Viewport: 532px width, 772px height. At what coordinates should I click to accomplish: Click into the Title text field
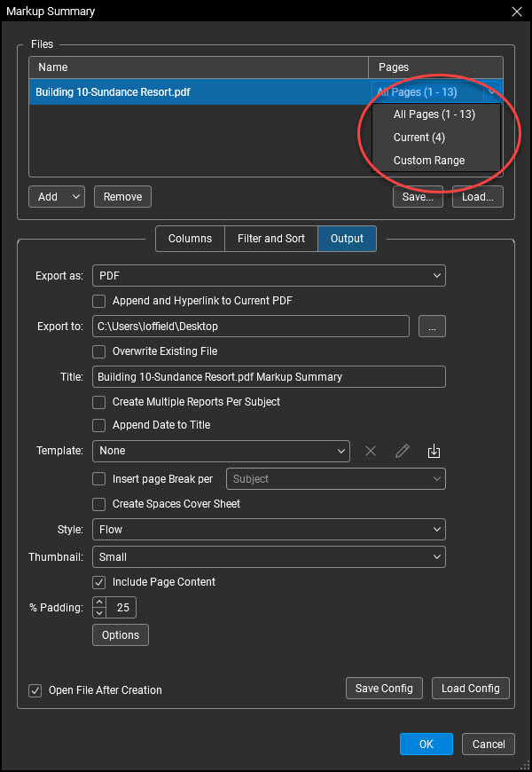click(269, 377)
